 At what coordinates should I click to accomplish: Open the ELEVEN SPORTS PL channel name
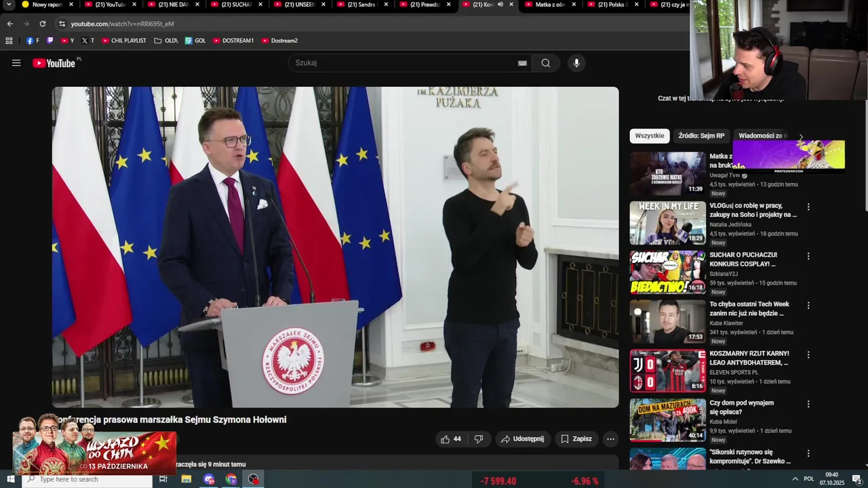[734, 373]
